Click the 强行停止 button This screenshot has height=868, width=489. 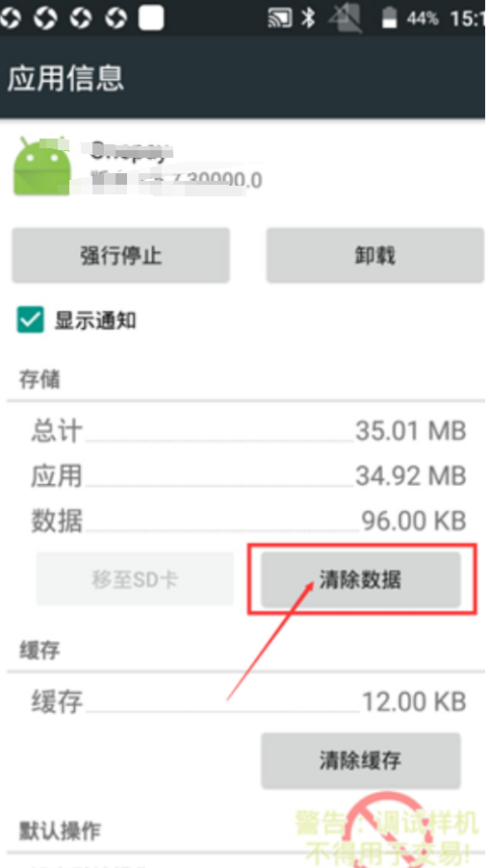coord(120,256)
